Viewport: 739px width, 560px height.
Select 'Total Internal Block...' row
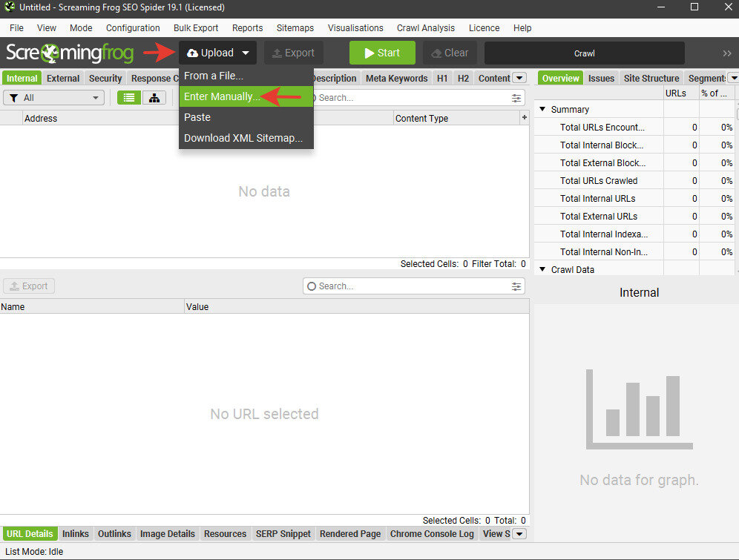634,145
